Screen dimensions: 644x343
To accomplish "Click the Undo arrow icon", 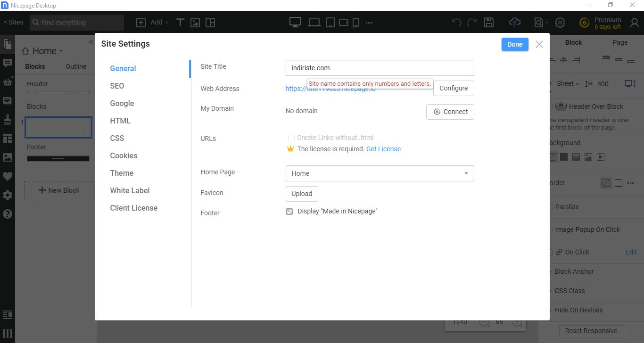I will click(x=456, y=23).
